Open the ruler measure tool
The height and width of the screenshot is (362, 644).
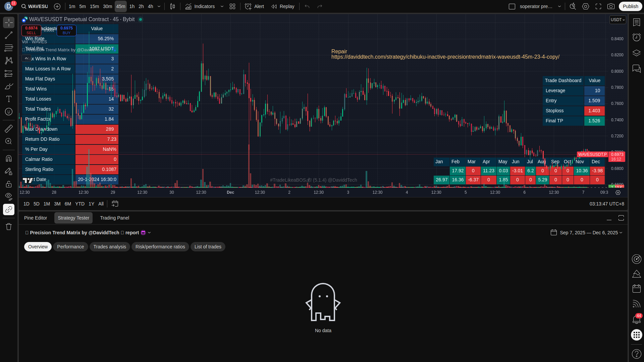(x=9, y=129)
